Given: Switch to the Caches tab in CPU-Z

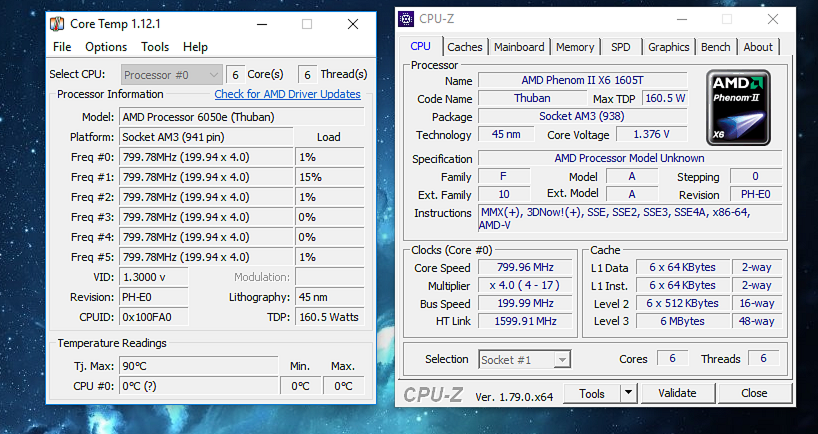Looking at the screenshot, I should [x=465, y=47].
